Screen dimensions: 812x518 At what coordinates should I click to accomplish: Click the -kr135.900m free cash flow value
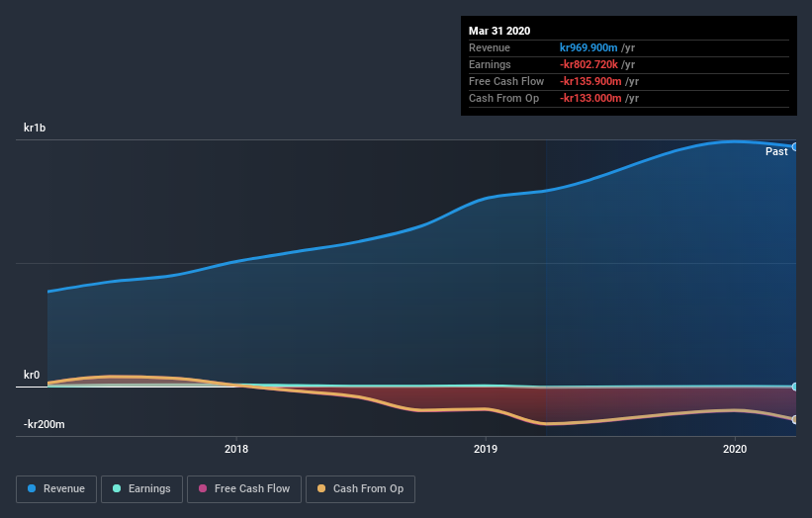tap(590, 81)
